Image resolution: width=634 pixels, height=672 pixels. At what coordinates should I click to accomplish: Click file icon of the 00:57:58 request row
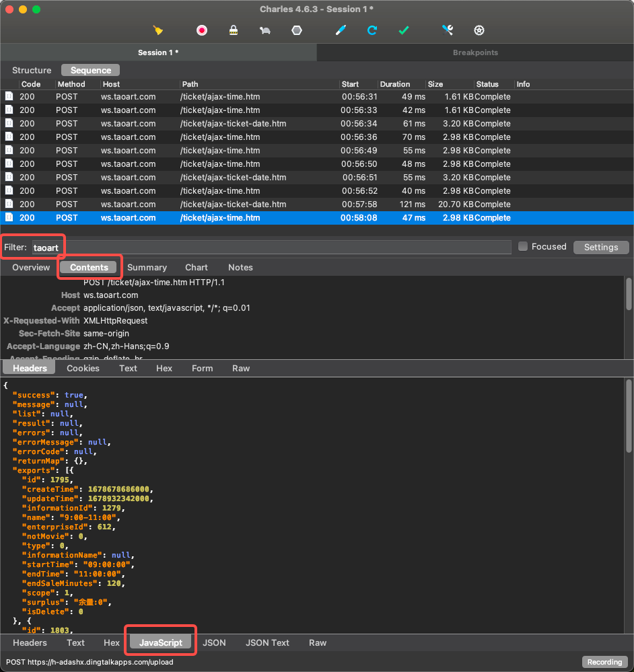[9, 204]
